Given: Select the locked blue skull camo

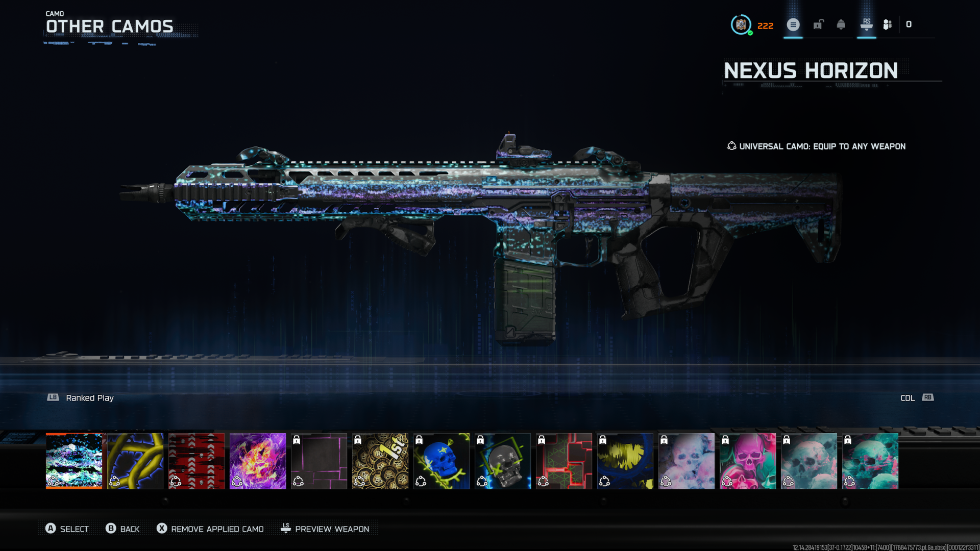Looking at the screenshot, I should 442,461.
